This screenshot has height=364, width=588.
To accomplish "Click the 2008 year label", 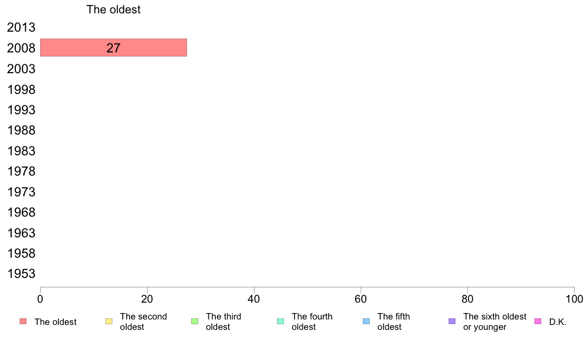I will 21,48.
